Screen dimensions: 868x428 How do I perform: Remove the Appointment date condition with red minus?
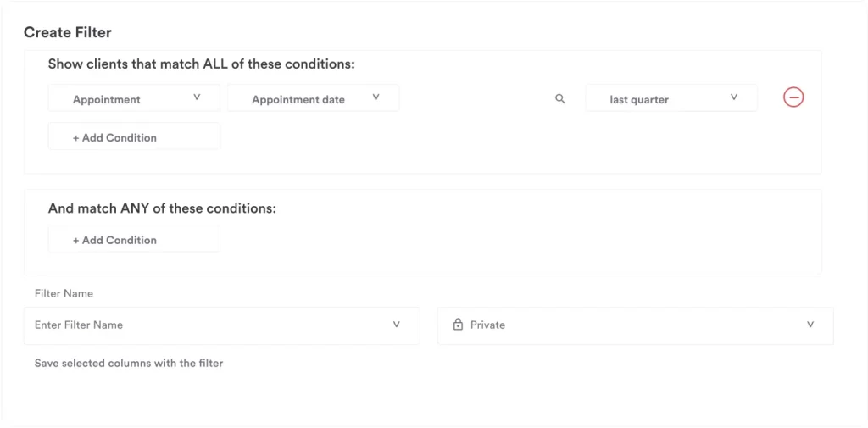coord(793,97)
